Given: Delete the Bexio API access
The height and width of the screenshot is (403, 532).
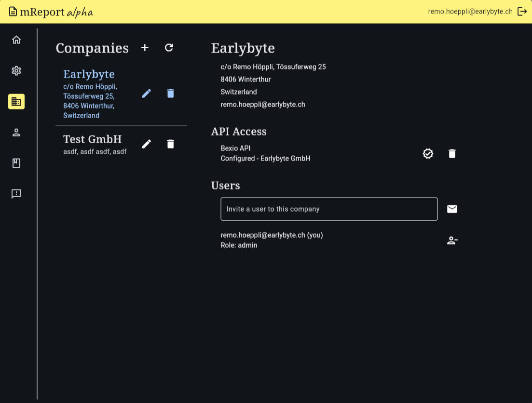Looking at the screenshot, I should coord(452,153).
